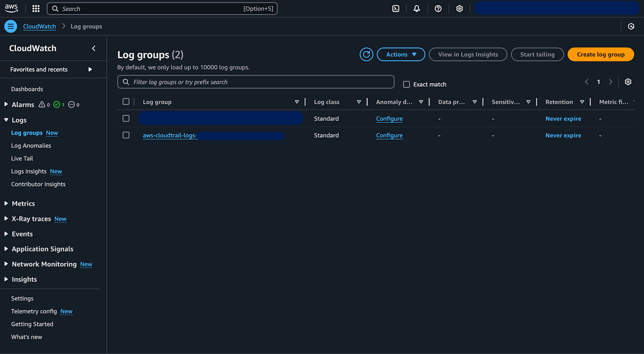Select the first log group row checkbox
This screenshot has height=354, width=644.
(x=126, y=119)
